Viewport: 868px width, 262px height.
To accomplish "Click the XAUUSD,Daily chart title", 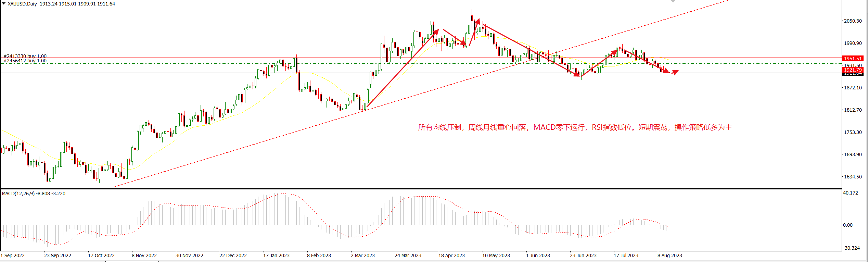I will [x=22, y=4].
